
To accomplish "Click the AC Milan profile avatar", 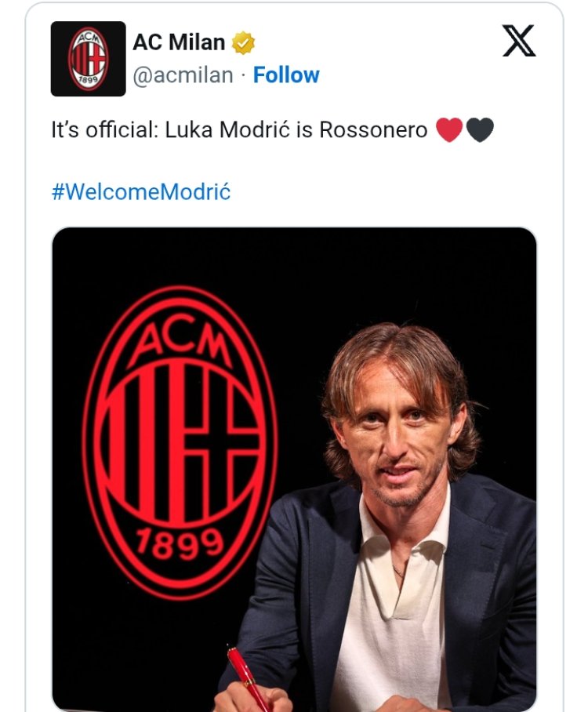I will tap(88, 59).
